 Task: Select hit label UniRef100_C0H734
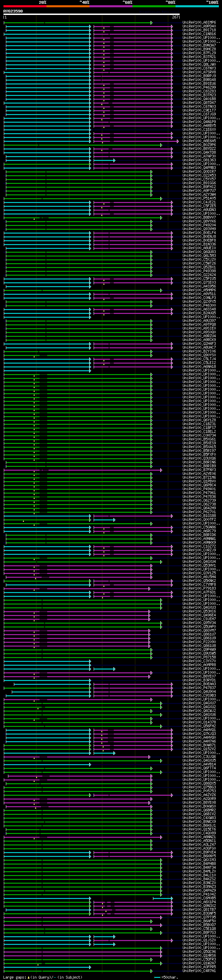pos(199,435)
